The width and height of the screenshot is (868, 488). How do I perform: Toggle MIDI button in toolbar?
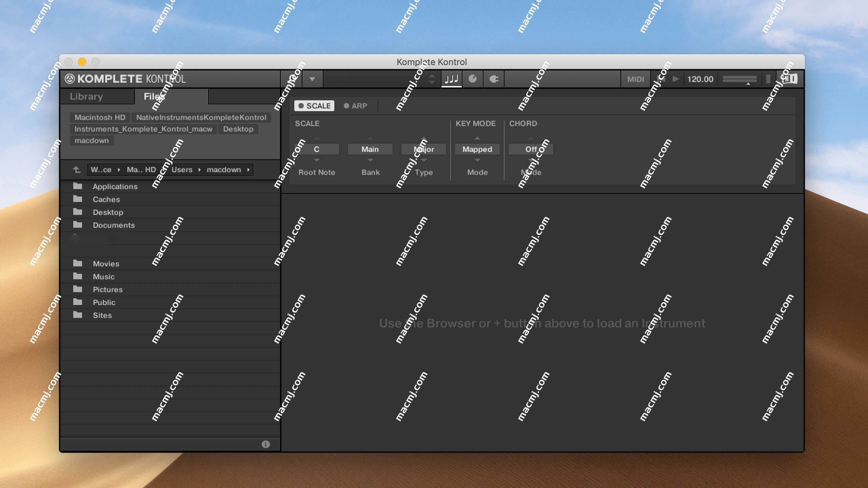635,78
